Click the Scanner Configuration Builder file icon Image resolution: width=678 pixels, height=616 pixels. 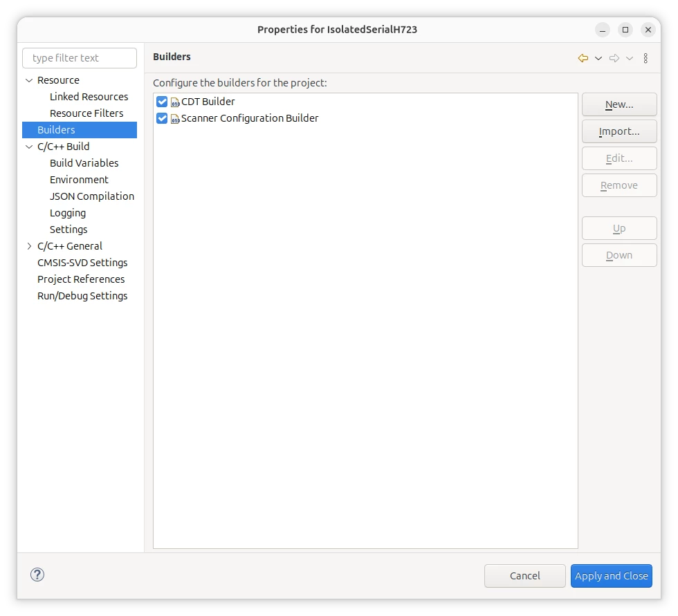(175, 118)
